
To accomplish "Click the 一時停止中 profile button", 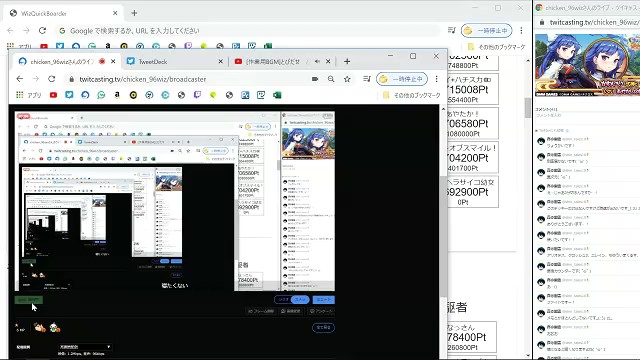I will coord(402,79).
